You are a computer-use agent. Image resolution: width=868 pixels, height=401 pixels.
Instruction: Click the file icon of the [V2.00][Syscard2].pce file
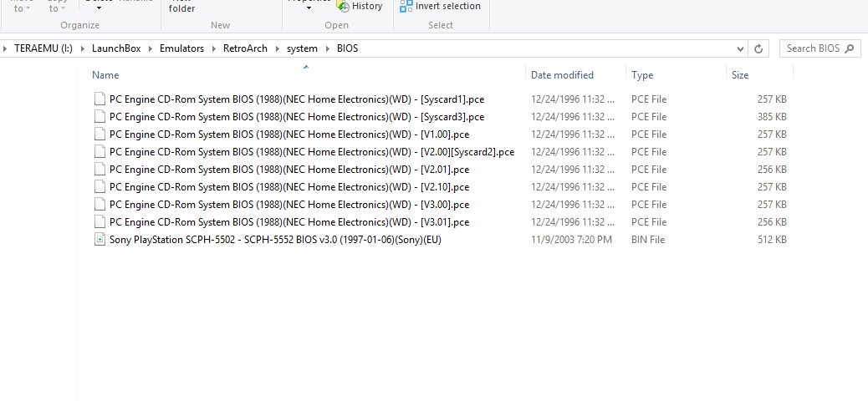100,151
